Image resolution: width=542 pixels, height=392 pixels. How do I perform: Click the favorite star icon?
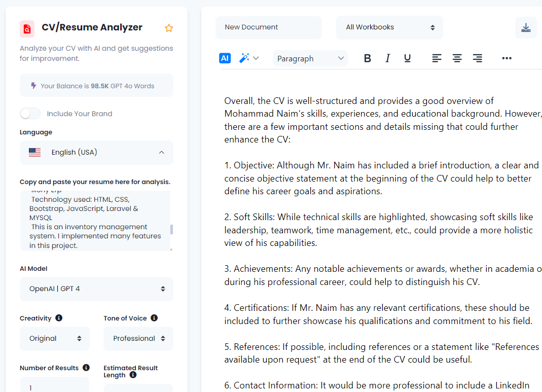(x=169, y=28)
